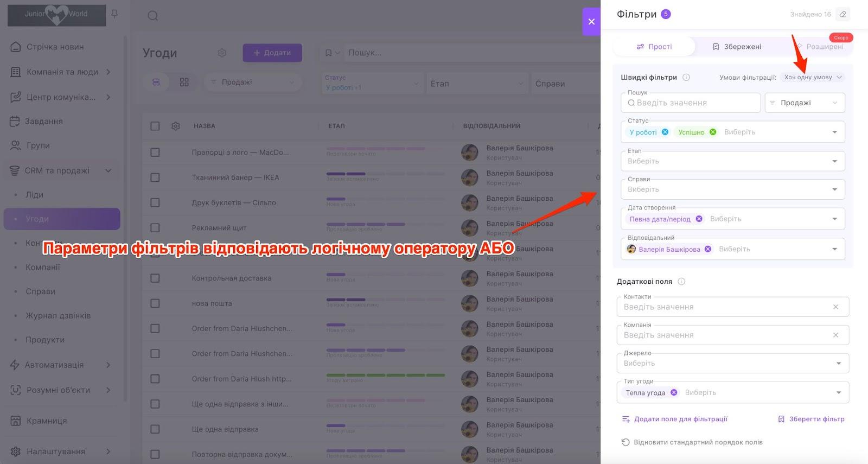The height and width of the screenshot is (464, 868).
Task: Click the Пошук input in filters panel
Action: click(x=691, y=103)
